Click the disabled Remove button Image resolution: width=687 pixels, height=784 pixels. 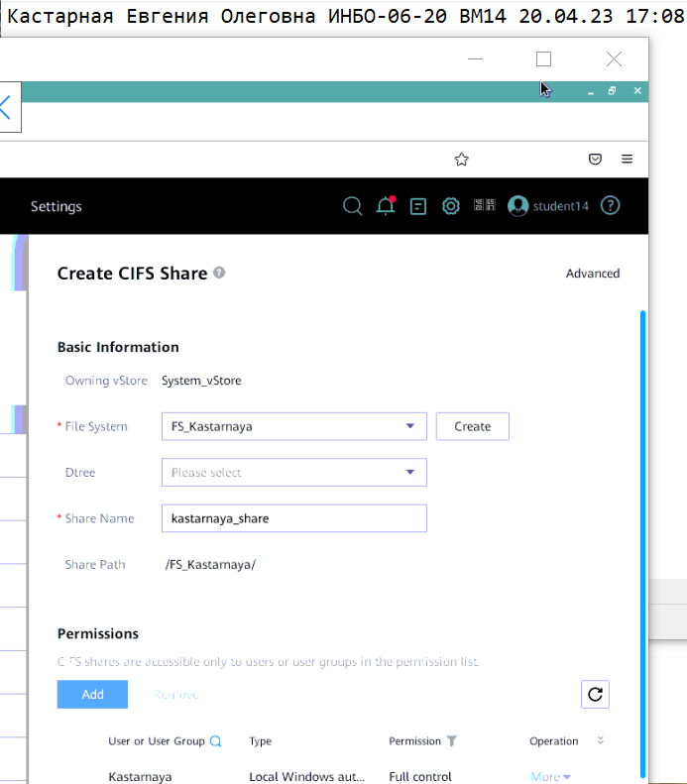pos(176,695)
